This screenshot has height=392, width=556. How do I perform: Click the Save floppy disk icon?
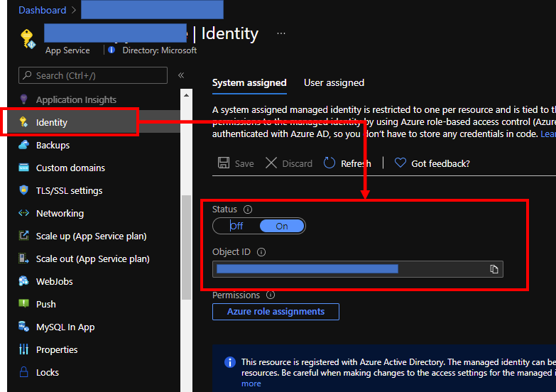click(x=224, y=163)
